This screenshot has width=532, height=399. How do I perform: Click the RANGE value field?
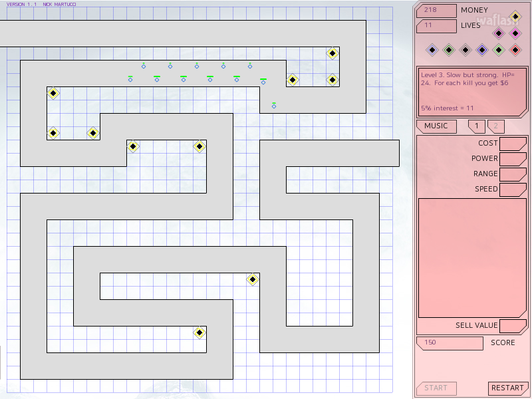pos(512,174)
